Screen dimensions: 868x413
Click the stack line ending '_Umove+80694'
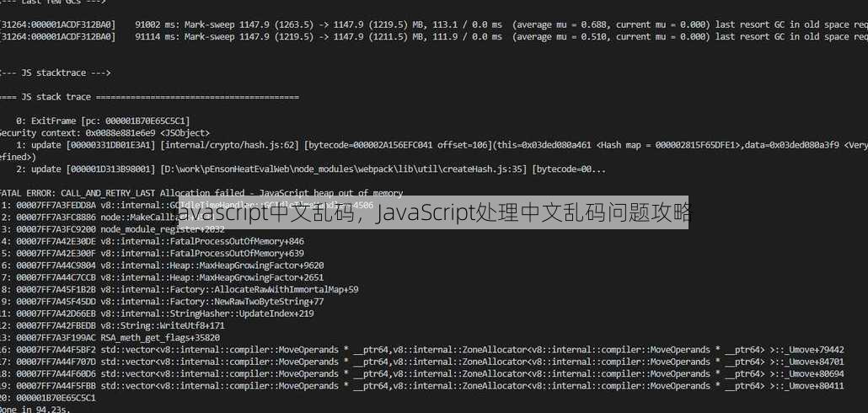coord(422,373)
